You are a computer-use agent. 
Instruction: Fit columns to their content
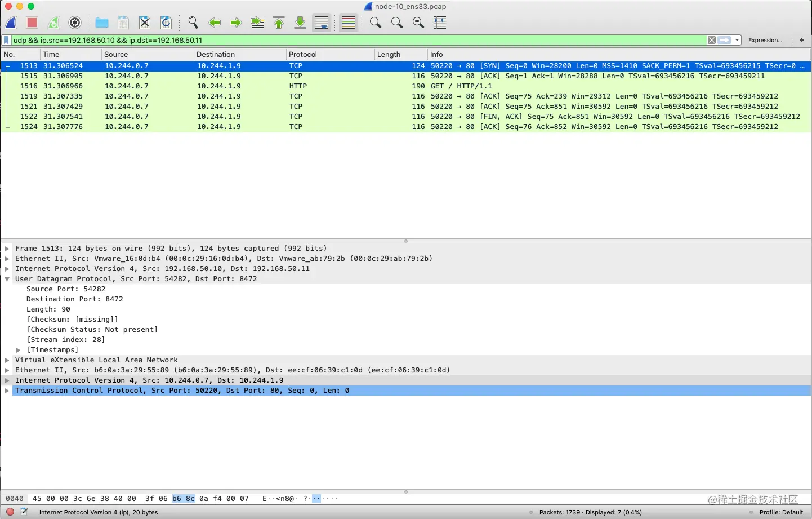(x=440, y=23)
